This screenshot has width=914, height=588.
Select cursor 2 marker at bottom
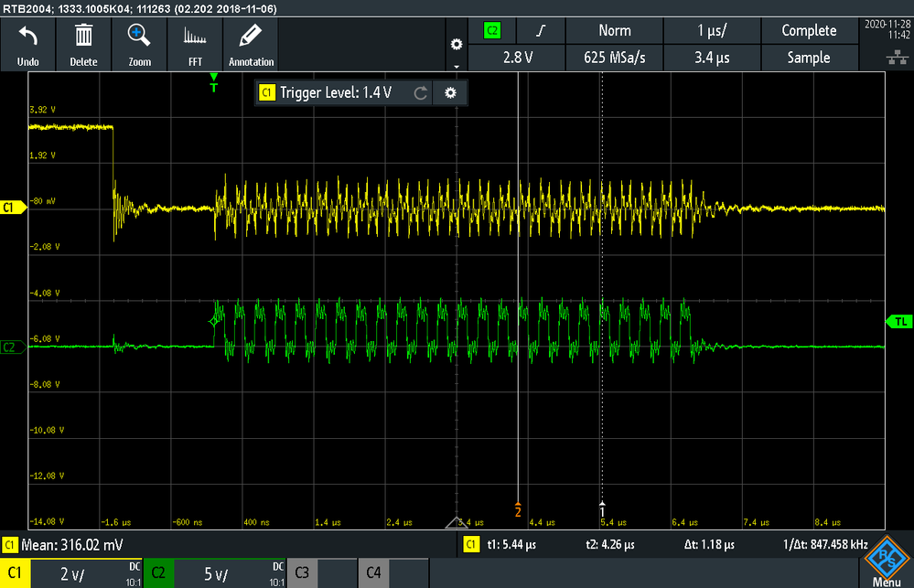point(518,509)
